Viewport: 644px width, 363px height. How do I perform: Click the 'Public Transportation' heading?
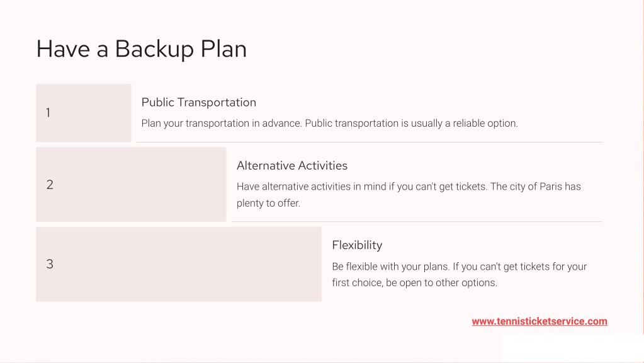tap(199, 102)
